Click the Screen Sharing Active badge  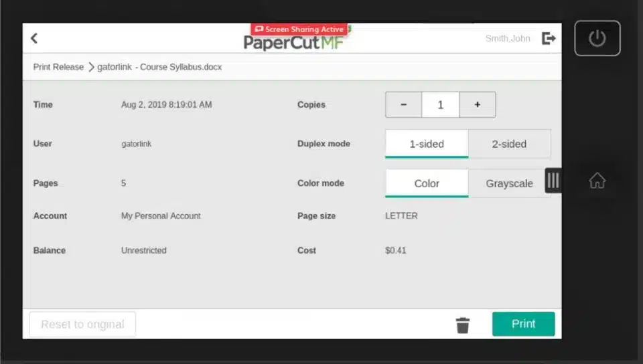coord(299,29)
